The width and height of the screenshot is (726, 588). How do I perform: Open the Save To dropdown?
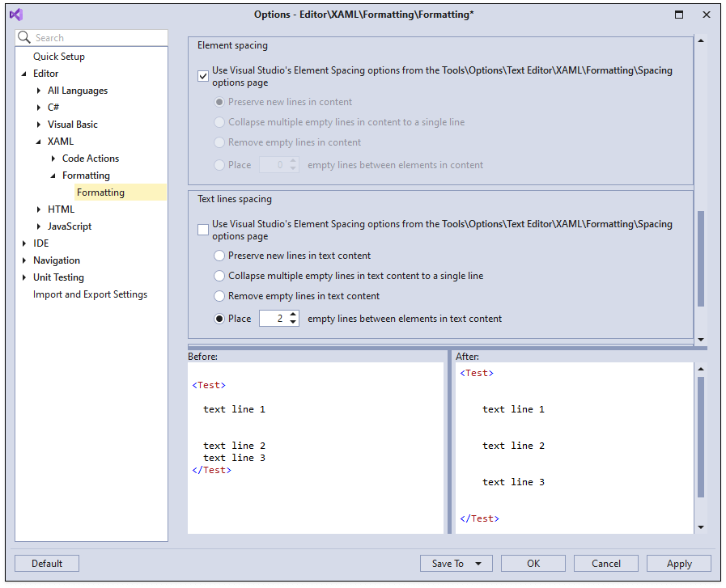pos(456,563)
